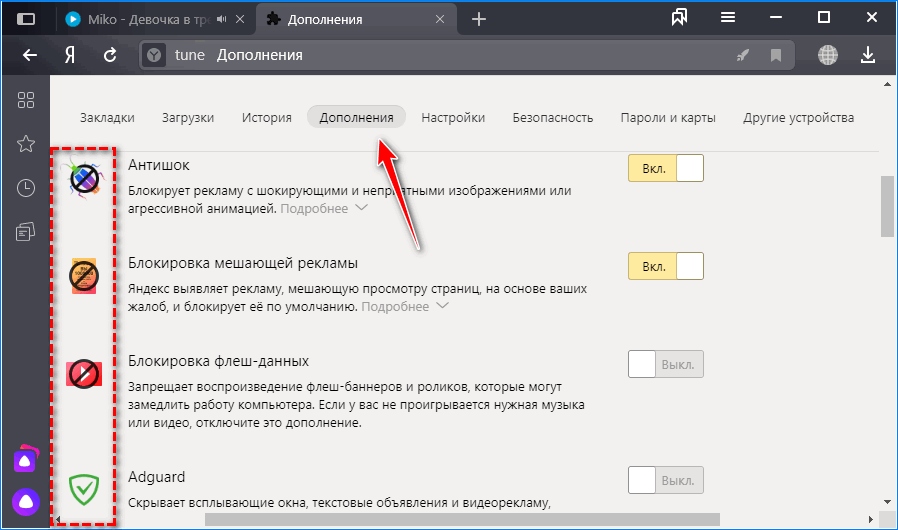This screenshot has width=898, height=530.
Task: Go to the Настройки section
Action: (453, 117)
